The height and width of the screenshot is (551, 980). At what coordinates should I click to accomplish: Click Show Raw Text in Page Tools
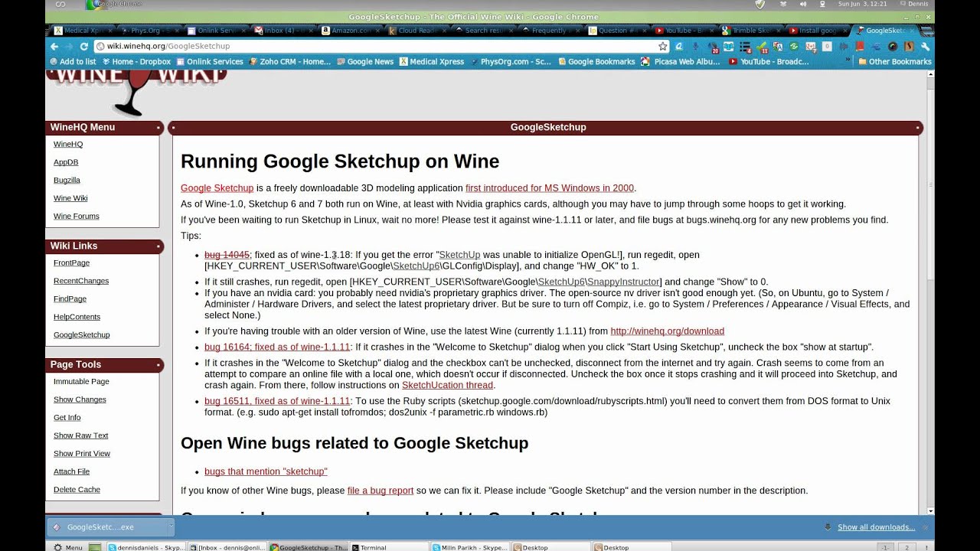coord(81,435)
